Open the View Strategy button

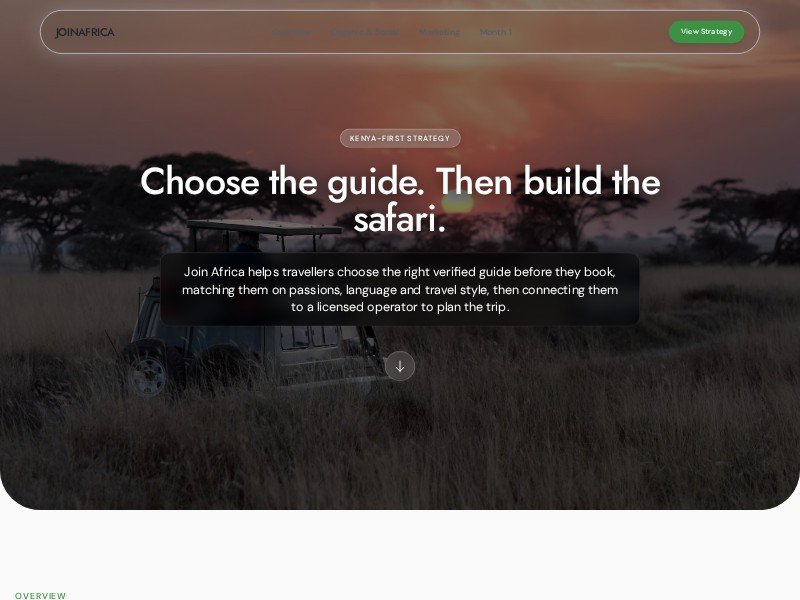point(706,32)
